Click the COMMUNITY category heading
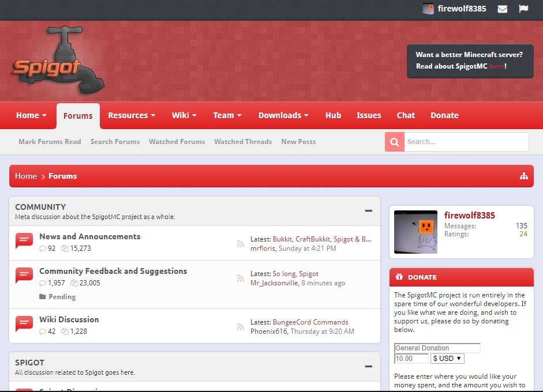 [40, 207]
